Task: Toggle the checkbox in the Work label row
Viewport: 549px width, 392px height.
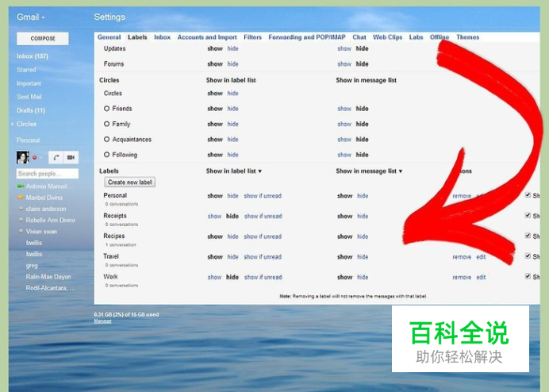Action: coord(528,276)
